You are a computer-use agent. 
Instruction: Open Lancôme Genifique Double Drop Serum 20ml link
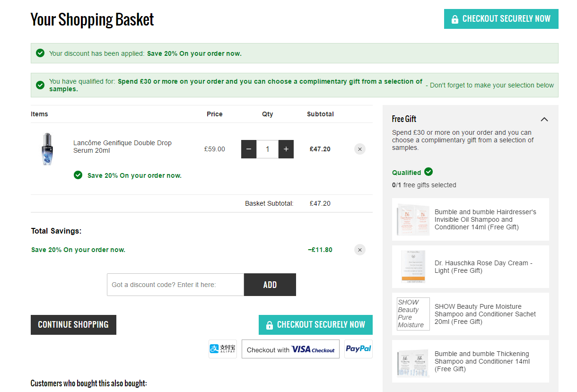pos(122,147)
